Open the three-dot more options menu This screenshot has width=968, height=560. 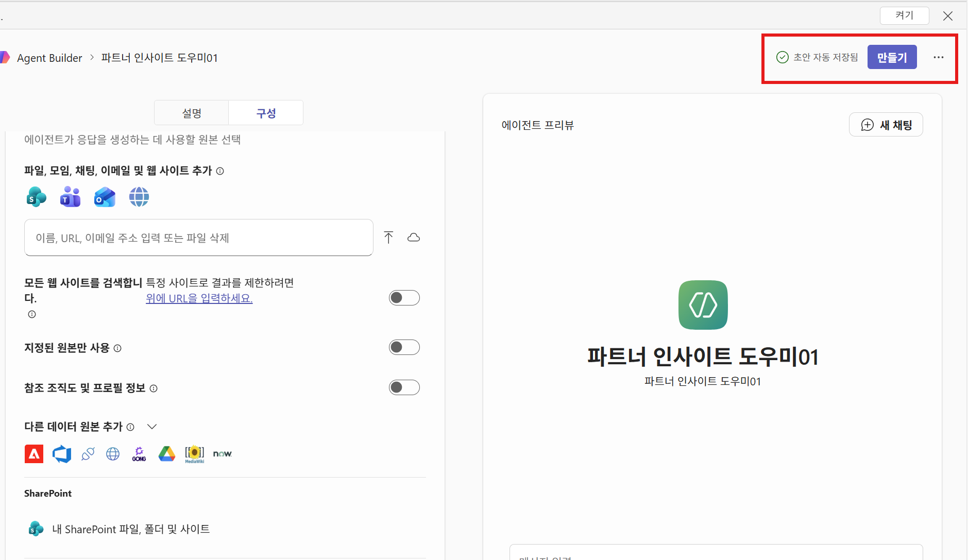point(939,57)
